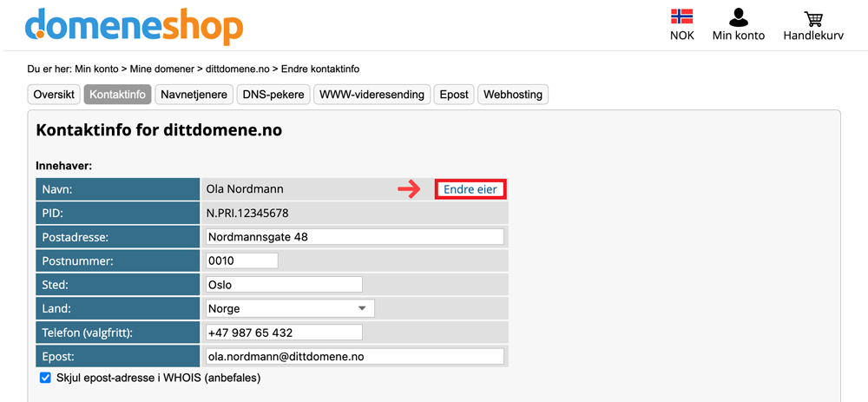
Task: Open Min konto user icon
Action: (x=739, y=25)
